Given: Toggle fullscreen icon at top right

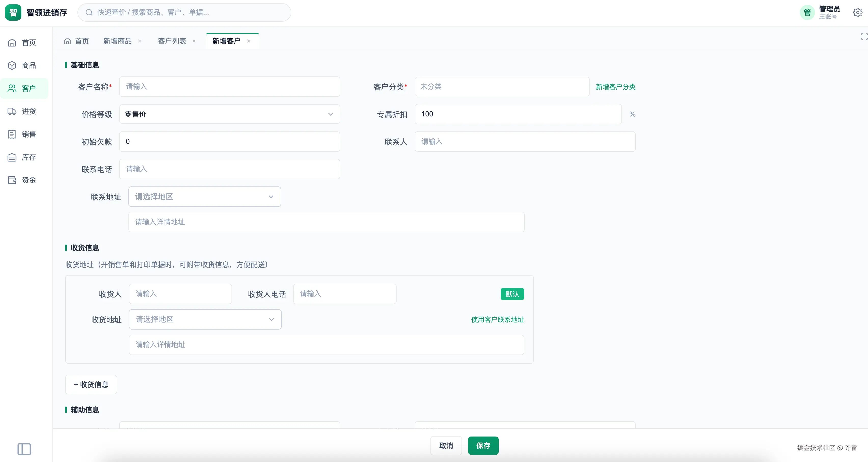Looking at the screenshot, I should click(x=864, y=36).
